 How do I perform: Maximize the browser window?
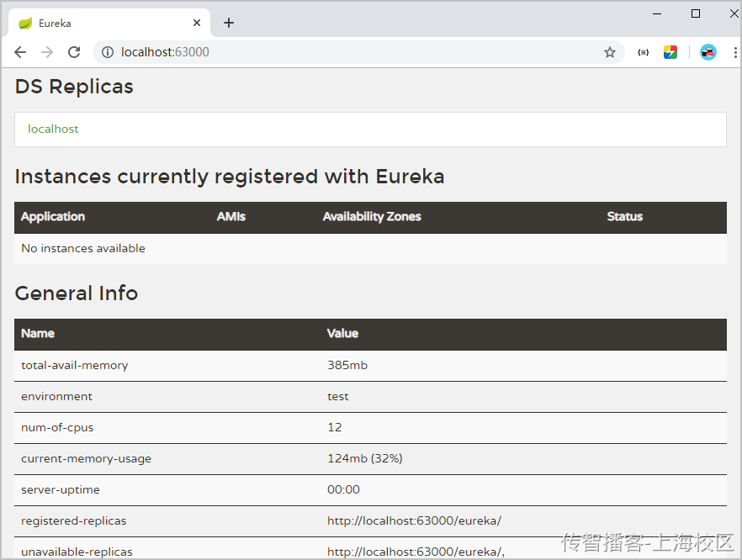click(696, 13)
